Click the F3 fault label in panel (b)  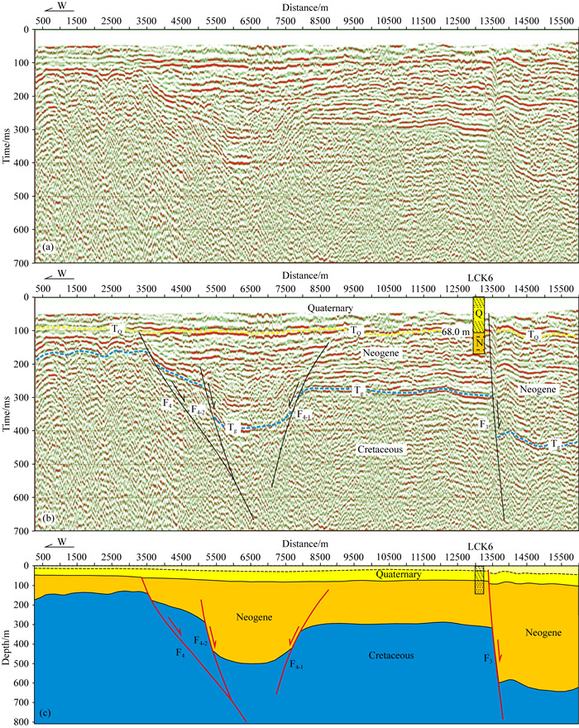point(485,424)
